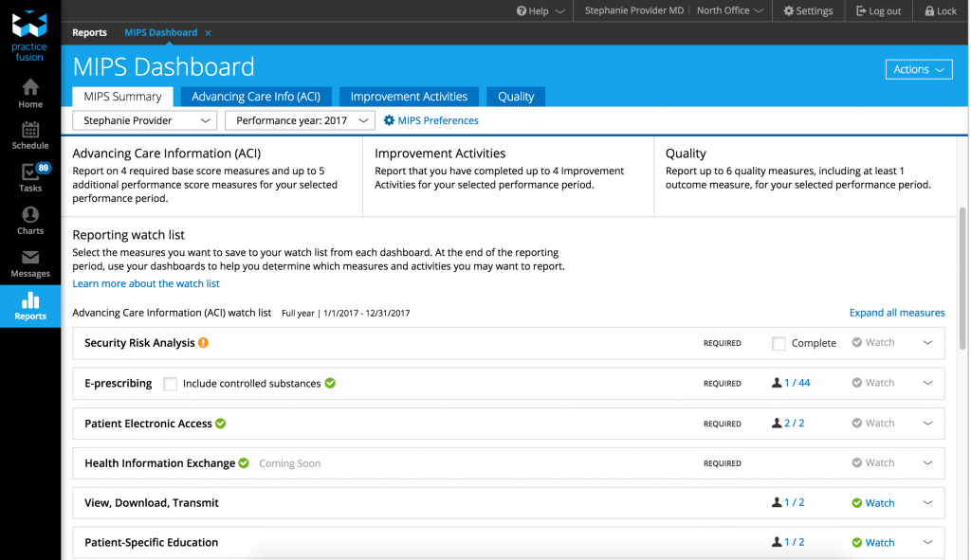
Task: Open Home from the sidebar
Action: [x=30, y=93]
